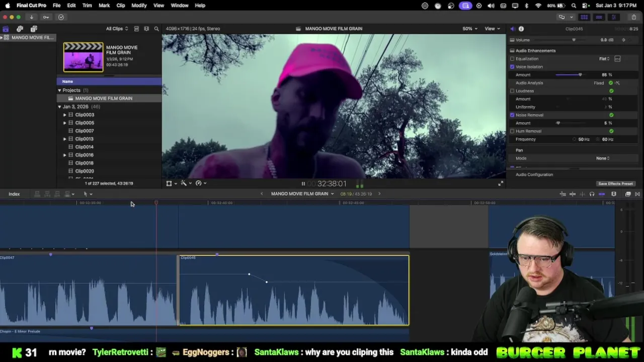Open the File menu
The width and height of the screenshot is (644, 362).
click(x=57, y=6)
